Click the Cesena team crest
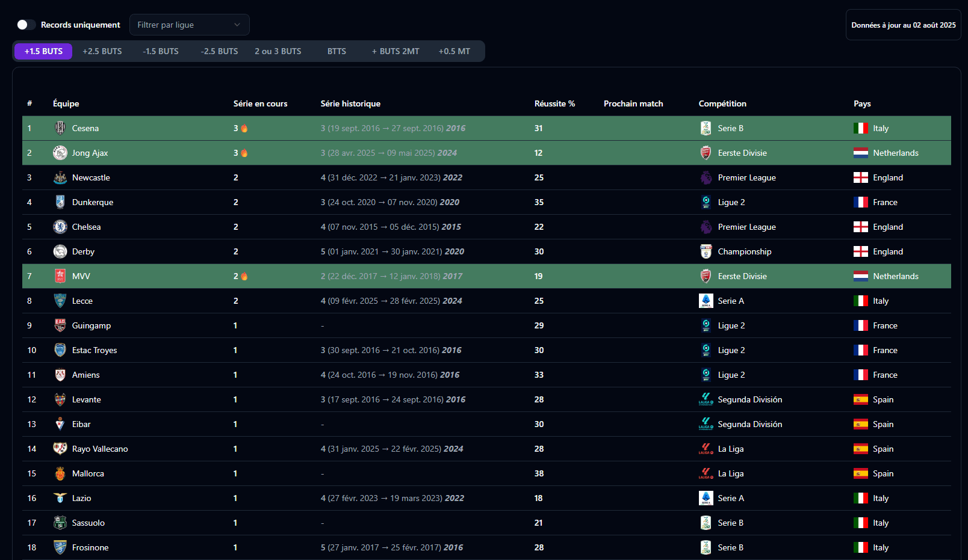The image size is (968, 560). coord(60,128)
